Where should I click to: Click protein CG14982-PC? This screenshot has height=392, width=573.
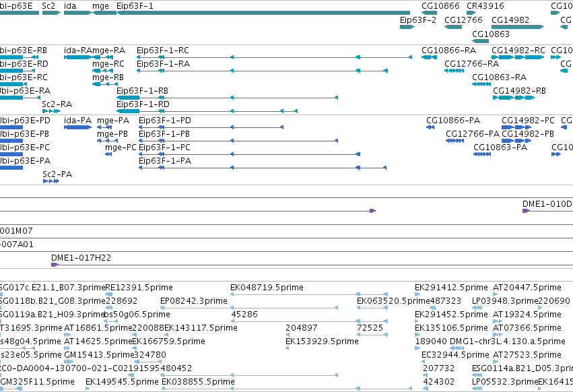point(528,121)
